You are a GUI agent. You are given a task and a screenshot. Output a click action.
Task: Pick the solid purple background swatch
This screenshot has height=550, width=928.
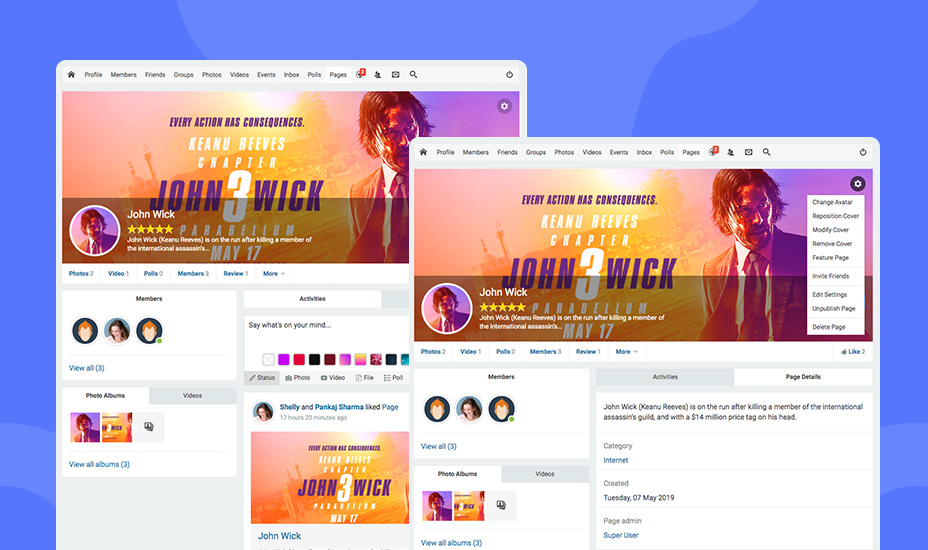(284, 359)
